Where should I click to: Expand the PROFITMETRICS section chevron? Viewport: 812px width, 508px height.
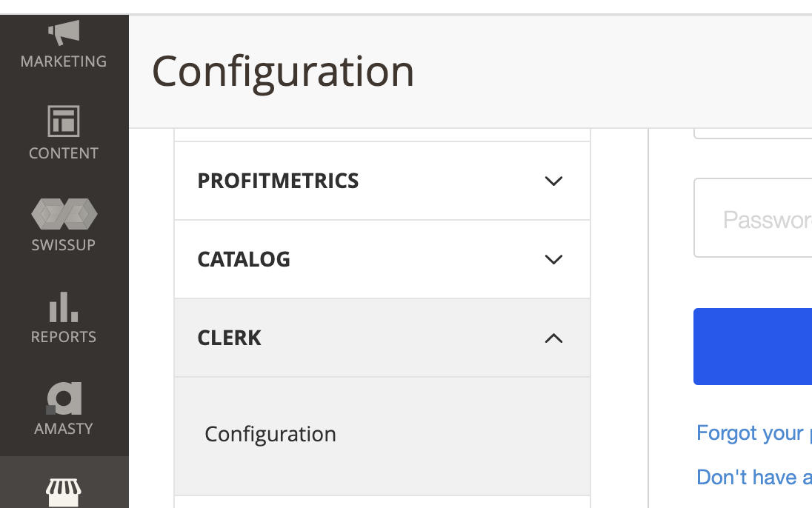click(553, 181)
